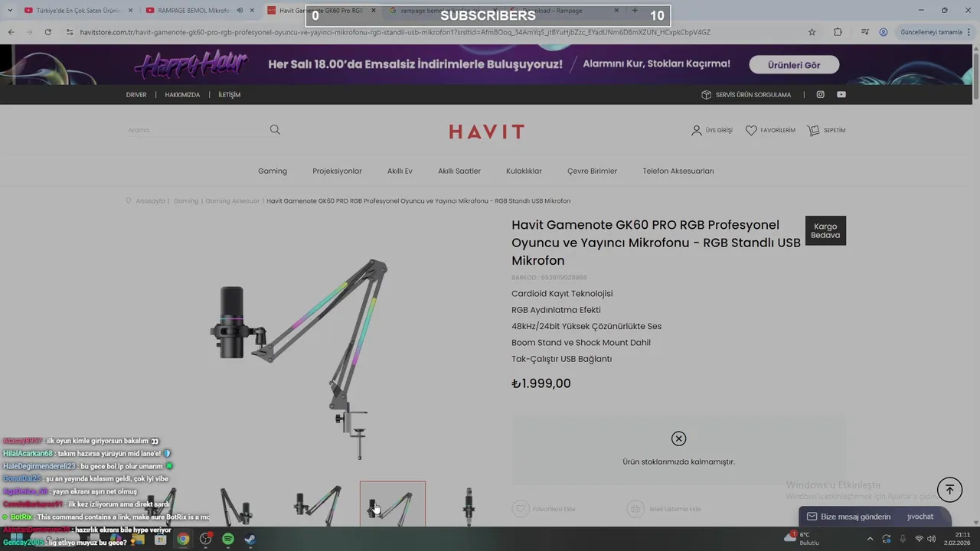The image size is (980, 551).
Task: Go to Gaming Aksesuar breadcrumb
Action: click(232, 201)
